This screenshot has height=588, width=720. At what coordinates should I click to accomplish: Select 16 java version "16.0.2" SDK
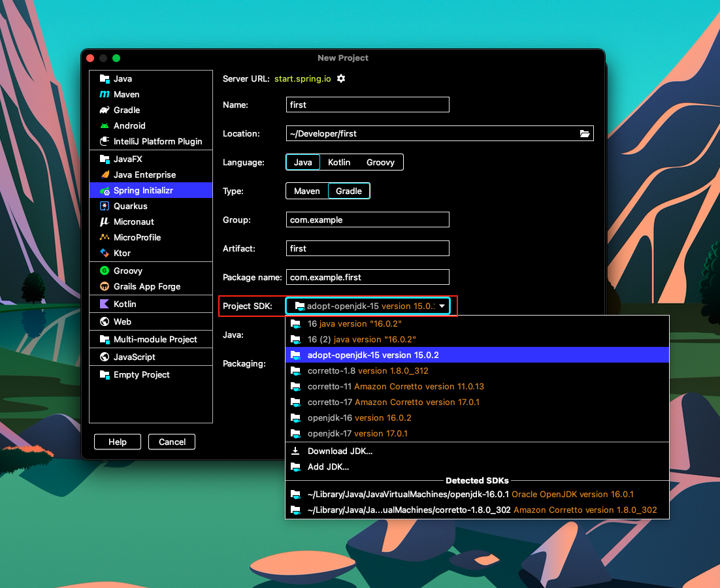pyautogui.click(x=477, y=323)
